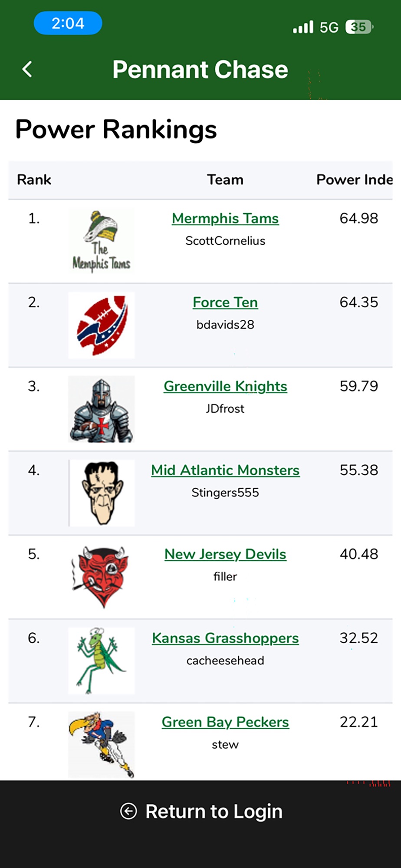Click the Green Bay Peckers bird logo

102,745
